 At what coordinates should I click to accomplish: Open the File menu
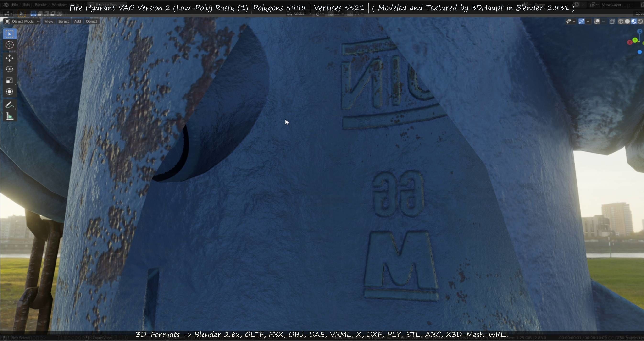point(15,5)
